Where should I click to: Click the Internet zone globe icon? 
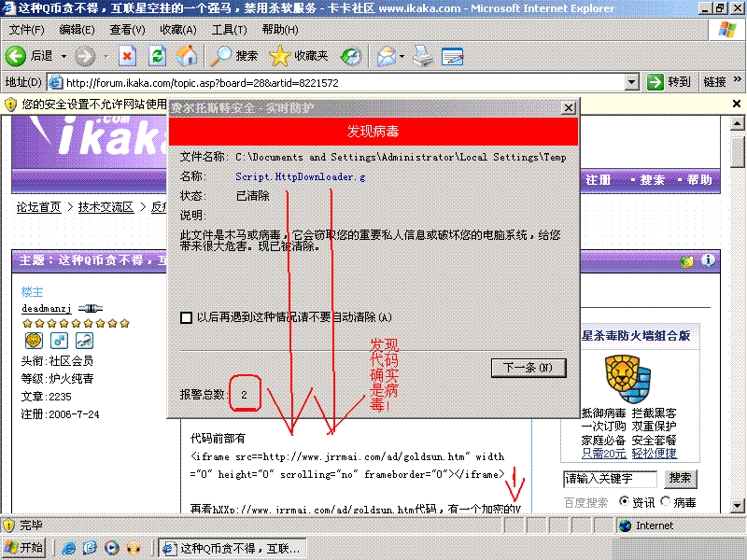625,525
